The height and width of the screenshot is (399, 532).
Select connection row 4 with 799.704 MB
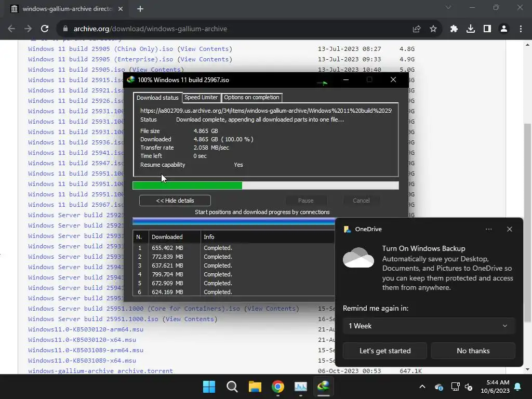(x=234, y=274)
